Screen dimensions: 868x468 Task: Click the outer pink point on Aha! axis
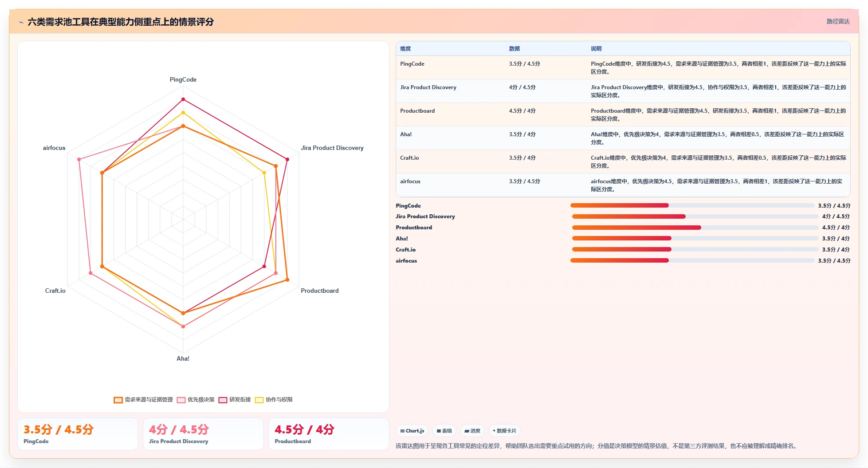click(x=183, y=326)
